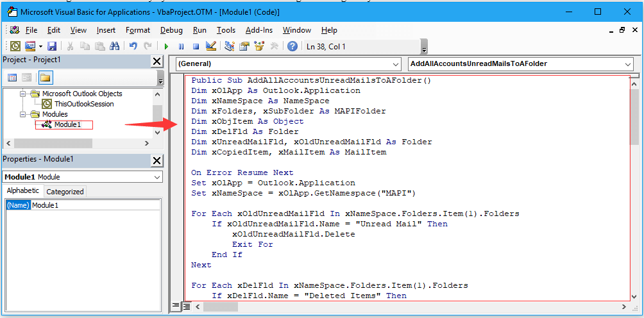
Task: Click the Break pause icon
Action: click(x=181, y=46)
